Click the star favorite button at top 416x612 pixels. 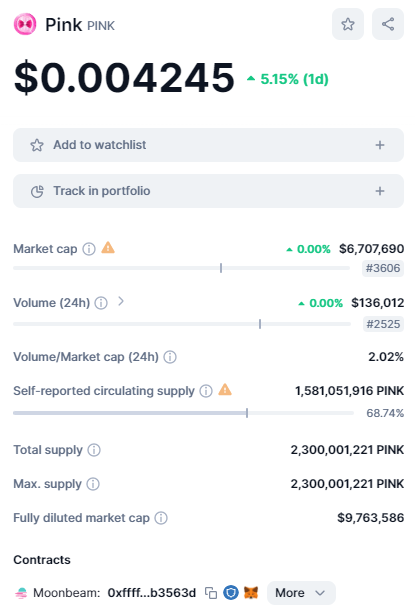(348, 24)
